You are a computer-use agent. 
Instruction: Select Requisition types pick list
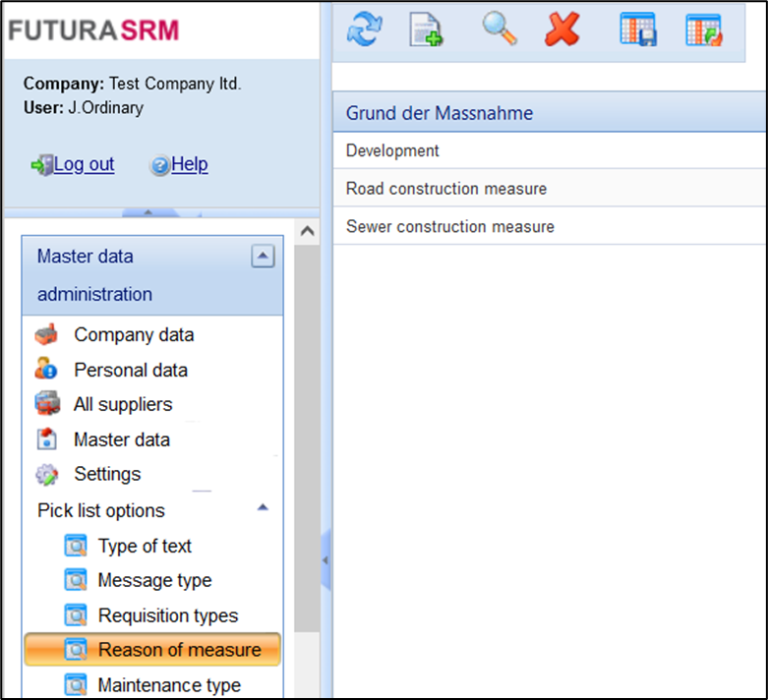(167, 616)
